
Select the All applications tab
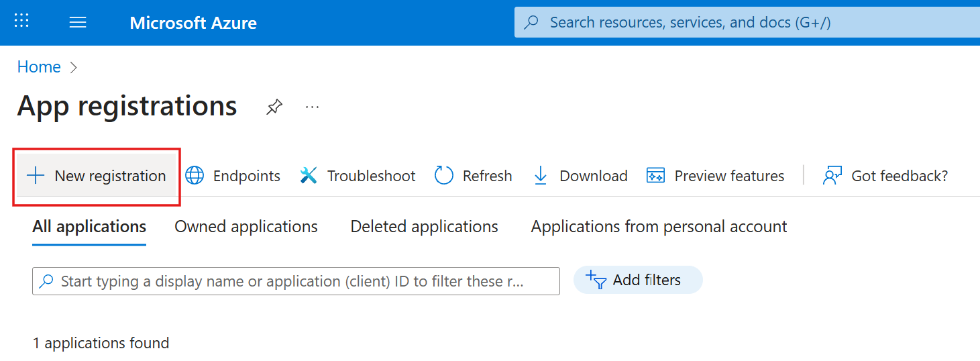[x=89, y=227]
